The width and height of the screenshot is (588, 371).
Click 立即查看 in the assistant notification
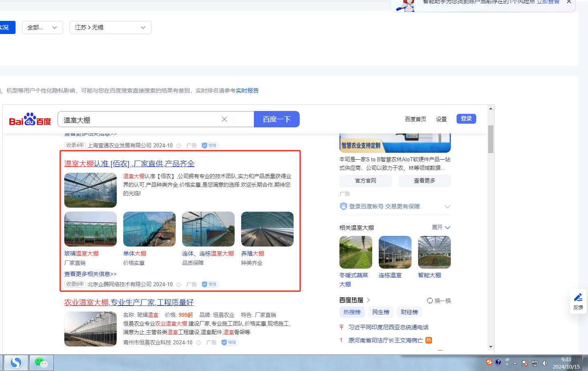(x=548, y=2)
